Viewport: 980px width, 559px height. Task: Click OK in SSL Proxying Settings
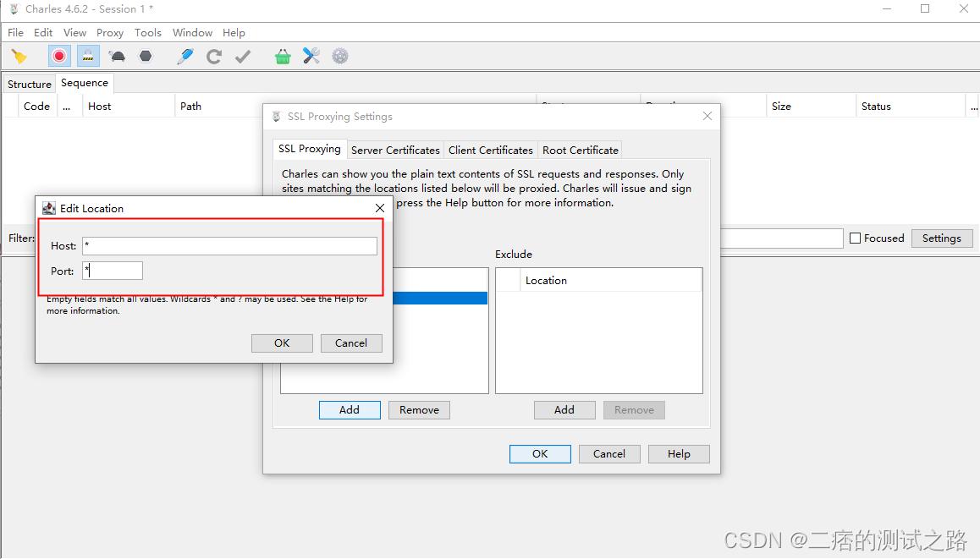coord(540,454)
